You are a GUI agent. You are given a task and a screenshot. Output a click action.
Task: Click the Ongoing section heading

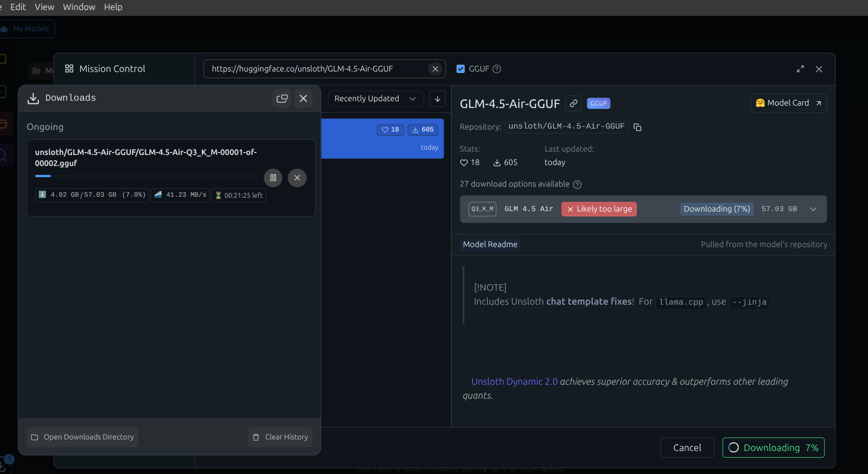45,127
